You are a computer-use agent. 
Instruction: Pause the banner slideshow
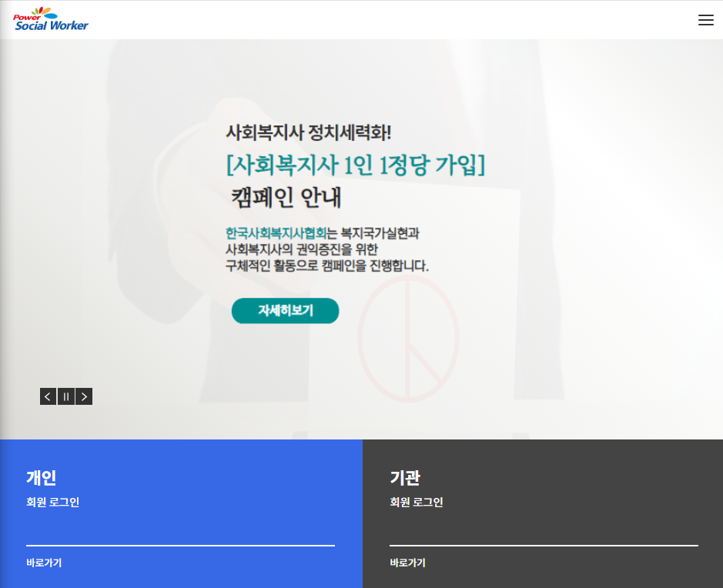[66, 396]
